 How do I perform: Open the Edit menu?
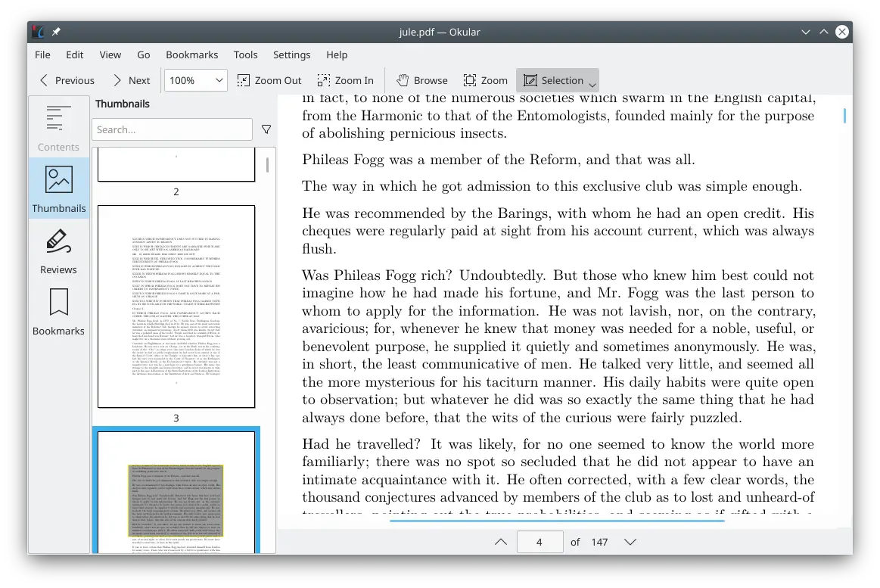pos(75,54)
